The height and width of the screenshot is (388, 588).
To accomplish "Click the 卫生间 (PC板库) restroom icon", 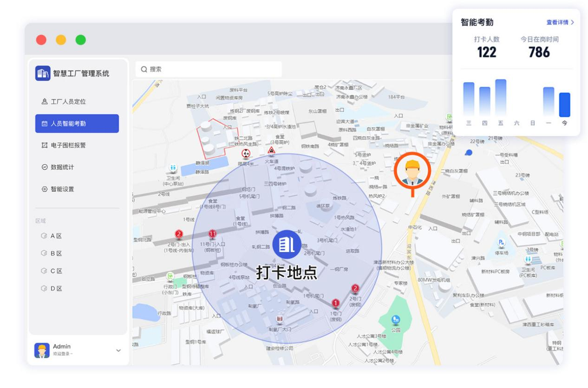I will [528, 259].
